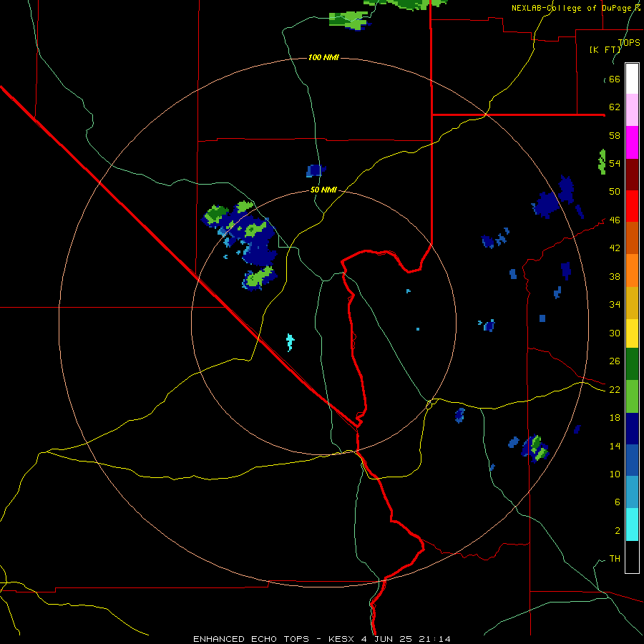Screen dimensions: 644x644
Task: Click the KESX radar site identifier
Action: point(342,639)
